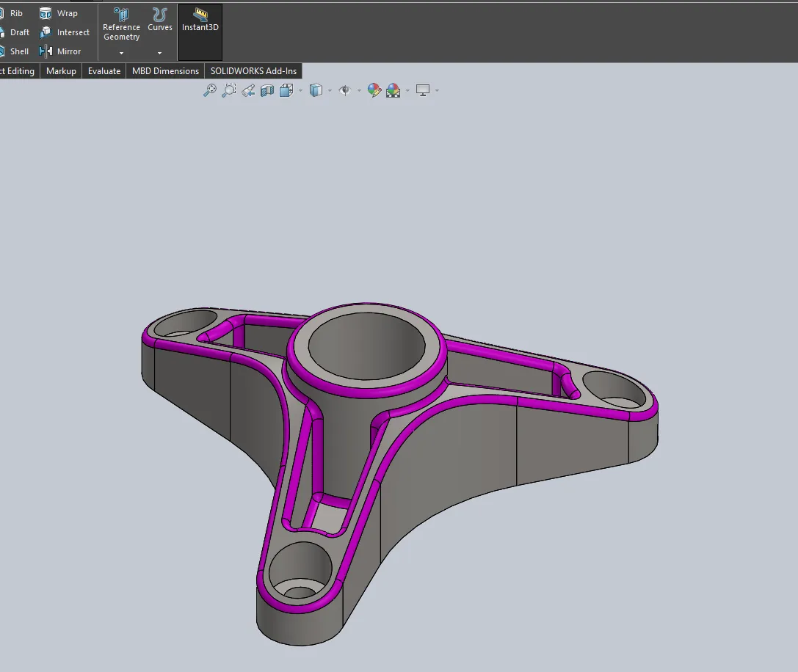Activate the Section View tool

point(266,90)
